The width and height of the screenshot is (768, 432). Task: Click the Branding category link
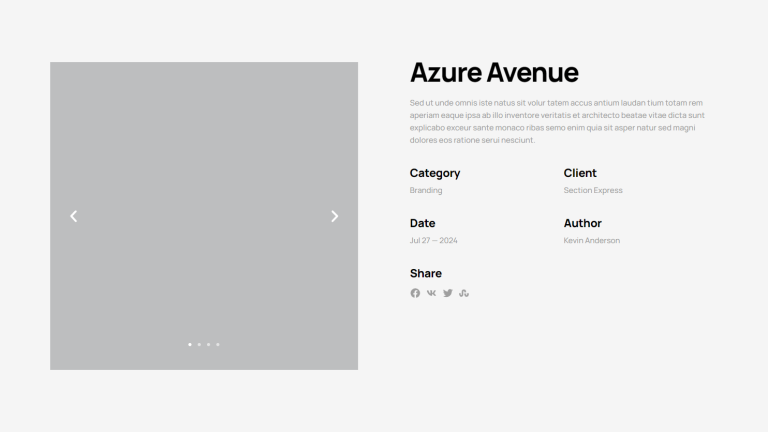click(x=426, y=190)
